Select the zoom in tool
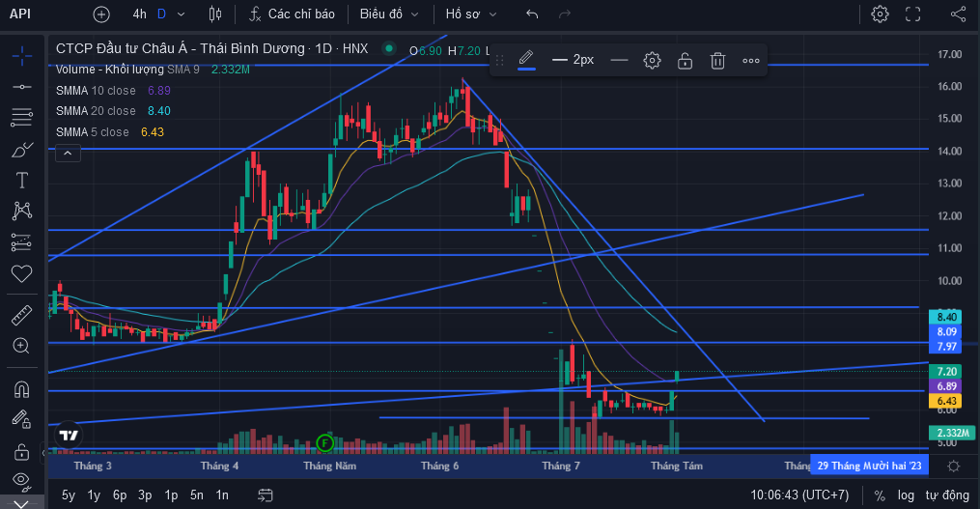980x509 pixels. (x=22, y=346)
